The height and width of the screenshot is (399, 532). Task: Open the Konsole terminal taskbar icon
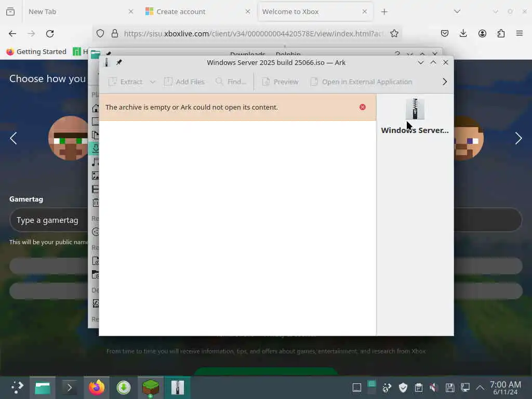pyautogui.click(x=70, y=388)
